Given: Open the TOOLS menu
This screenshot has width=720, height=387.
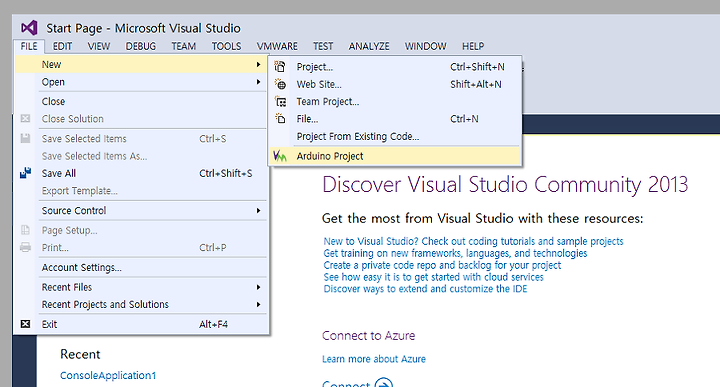Looking at the screenshot, I should click(226, 46).
